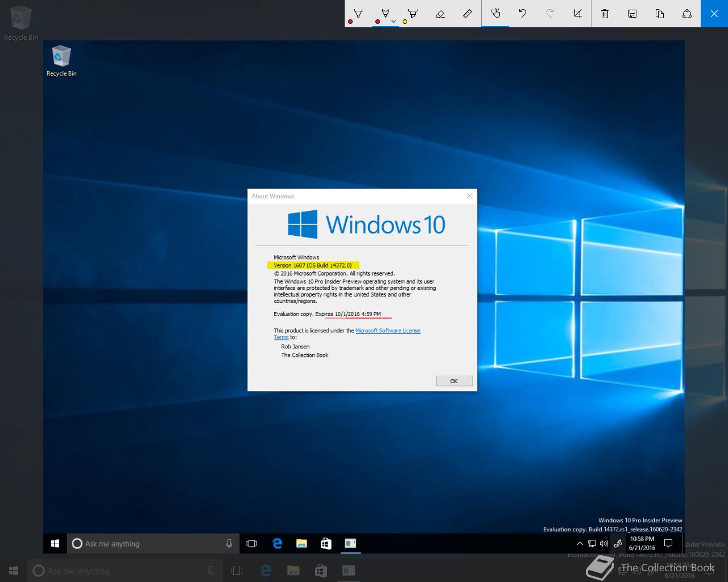728x582 pixels.
Task: Open Windows Ink Workspace pen icon
Action: tap(618, 544)
